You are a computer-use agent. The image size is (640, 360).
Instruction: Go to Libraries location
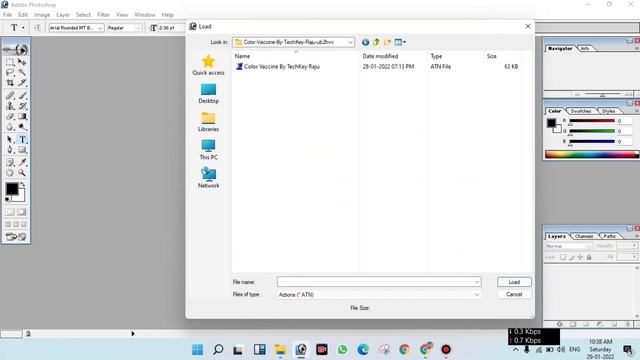click(208, 122)
